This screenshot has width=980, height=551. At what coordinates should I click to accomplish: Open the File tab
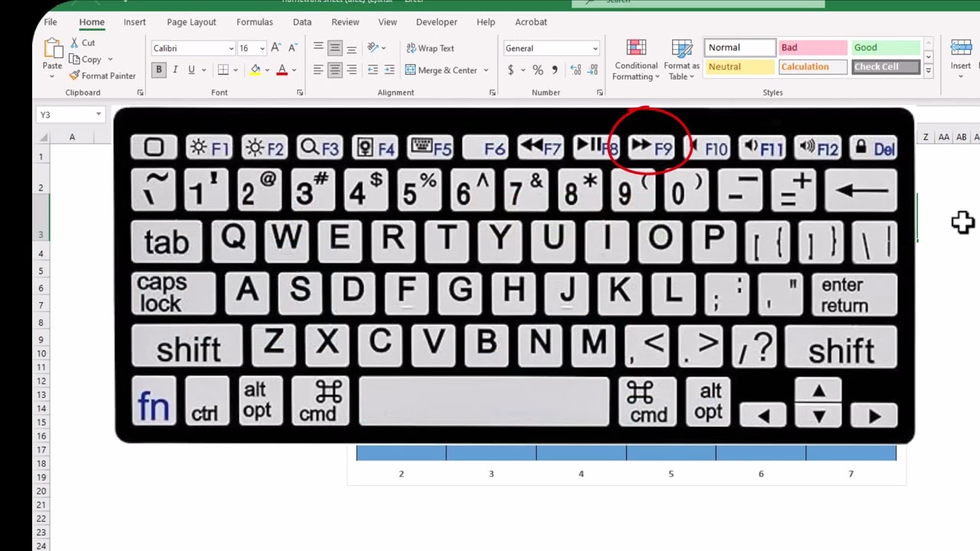(x=51, y=22)
